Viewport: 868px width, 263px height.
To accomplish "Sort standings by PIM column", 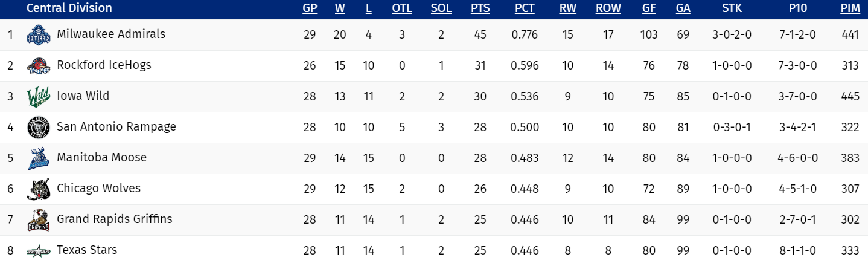I will (x=850, y=8).
